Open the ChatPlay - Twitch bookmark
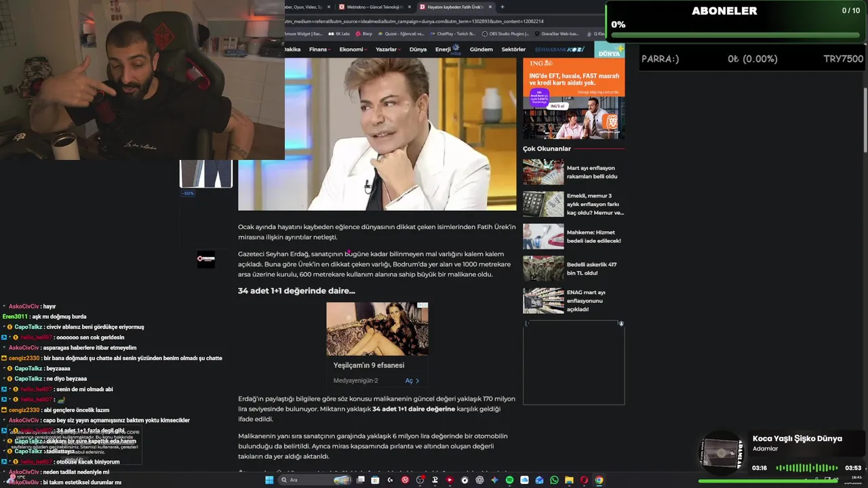Image resolution: width=868 pixels, height=488 pixels. click(452, 33)
